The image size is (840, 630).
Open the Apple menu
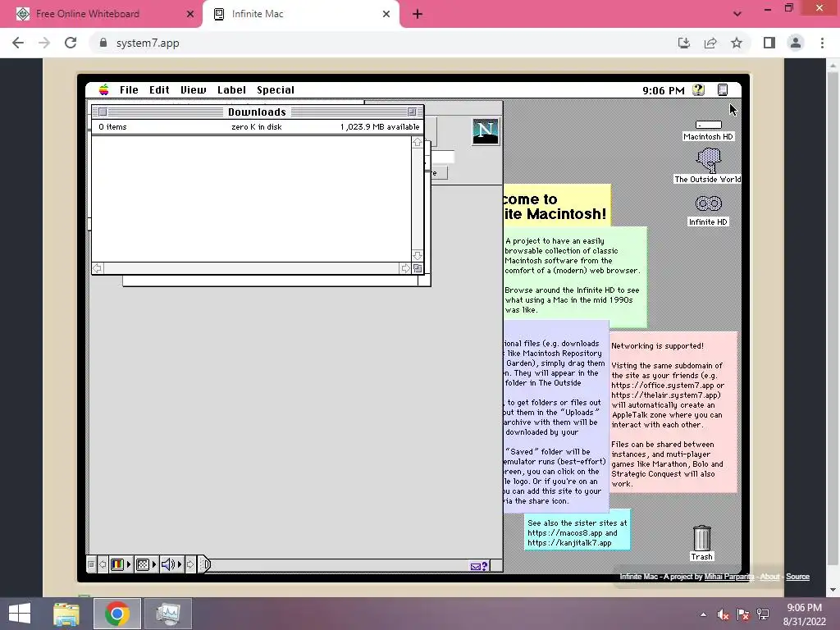pos(104,90)
